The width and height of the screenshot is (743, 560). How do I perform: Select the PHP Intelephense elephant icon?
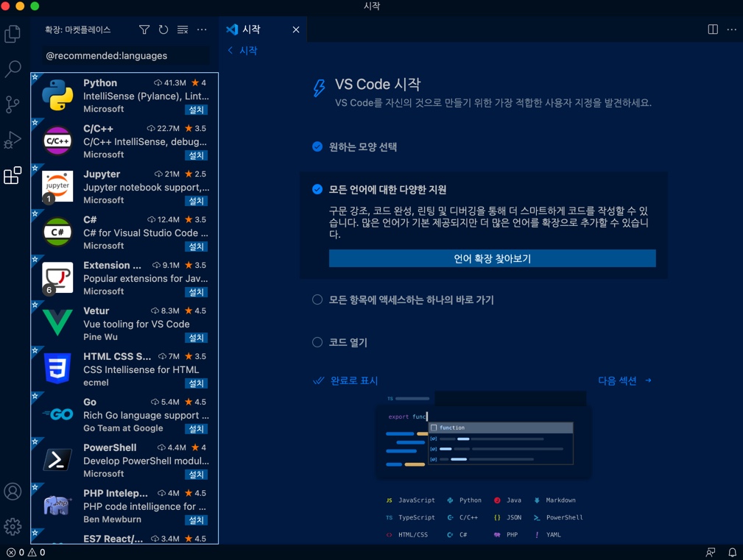coord(57,505)
